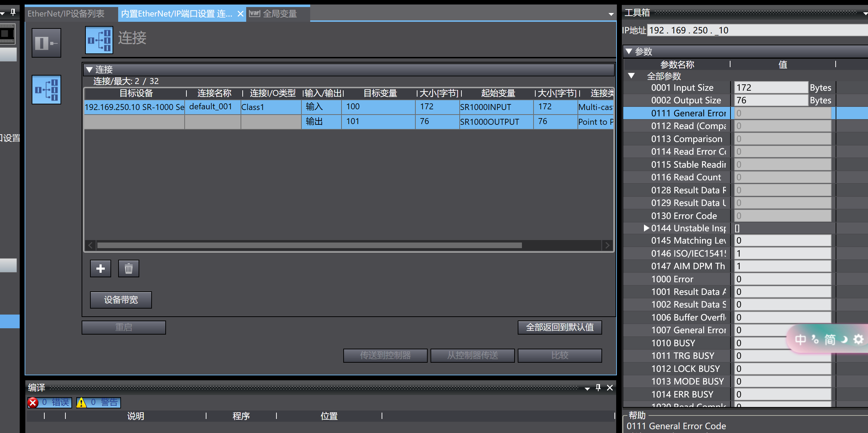
Task: Click 全部返回到默认值 button
Action: pos(560,327)
